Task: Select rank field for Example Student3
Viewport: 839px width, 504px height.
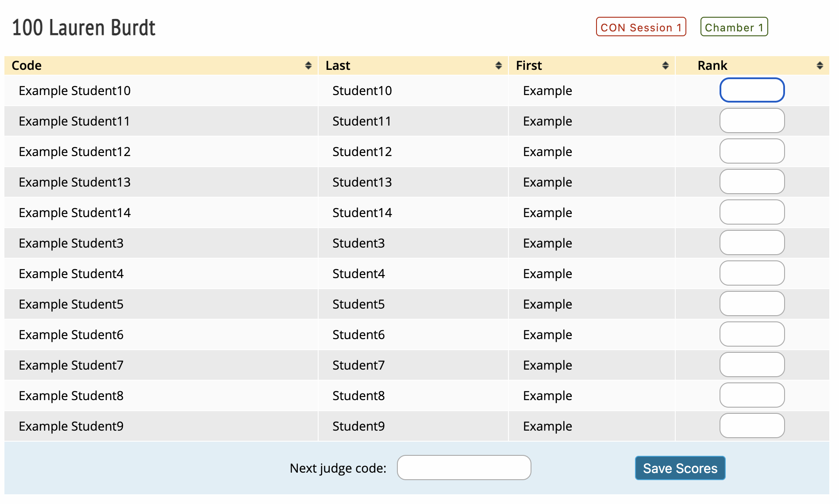Action: click(752, 243)
